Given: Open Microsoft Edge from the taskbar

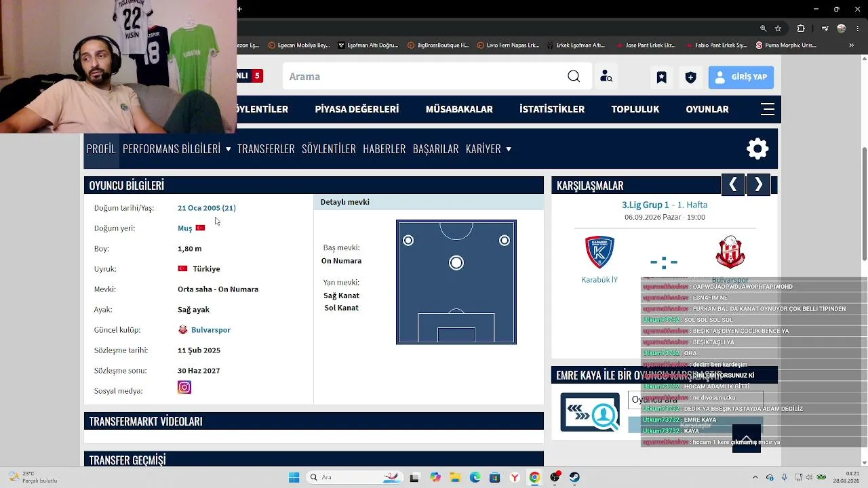Looking at the screenshot, I should (475, 477).
